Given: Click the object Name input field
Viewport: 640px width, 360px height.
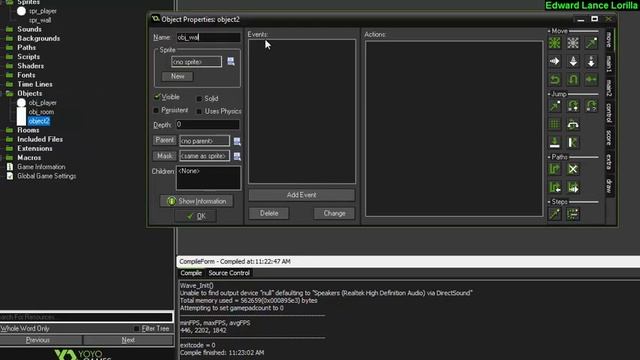Looking at the screenshot, I should coord(208,37).
